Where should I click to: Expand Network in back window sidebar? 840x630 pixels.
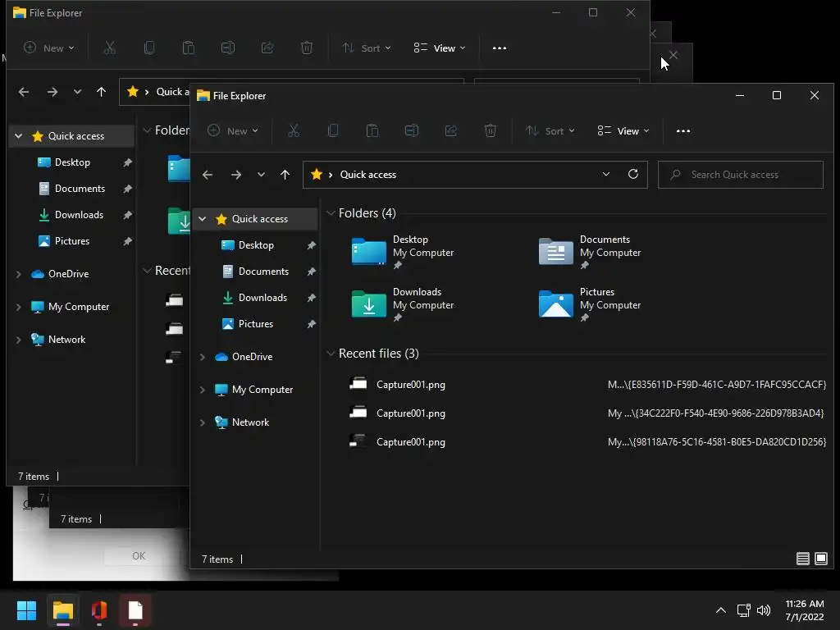click(x=19, y=340)
